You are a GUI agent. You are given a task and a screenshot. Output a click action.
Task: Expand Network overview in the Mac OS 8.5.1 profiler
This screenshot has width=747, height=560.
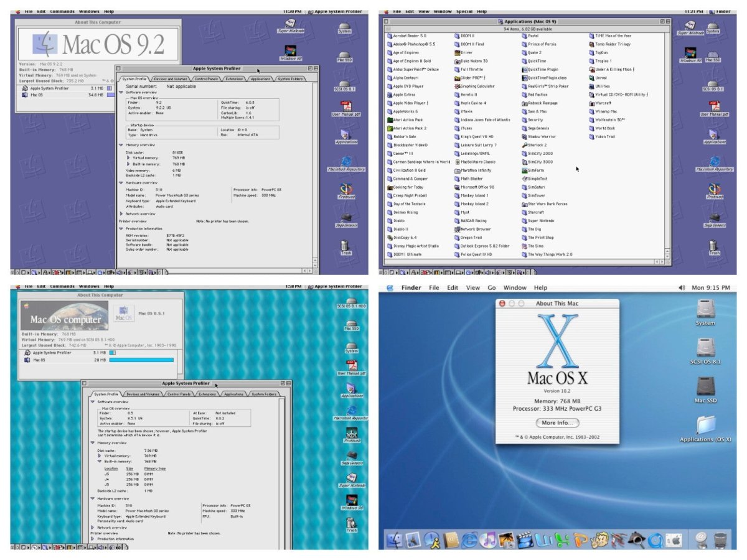[x=93, y=528]
